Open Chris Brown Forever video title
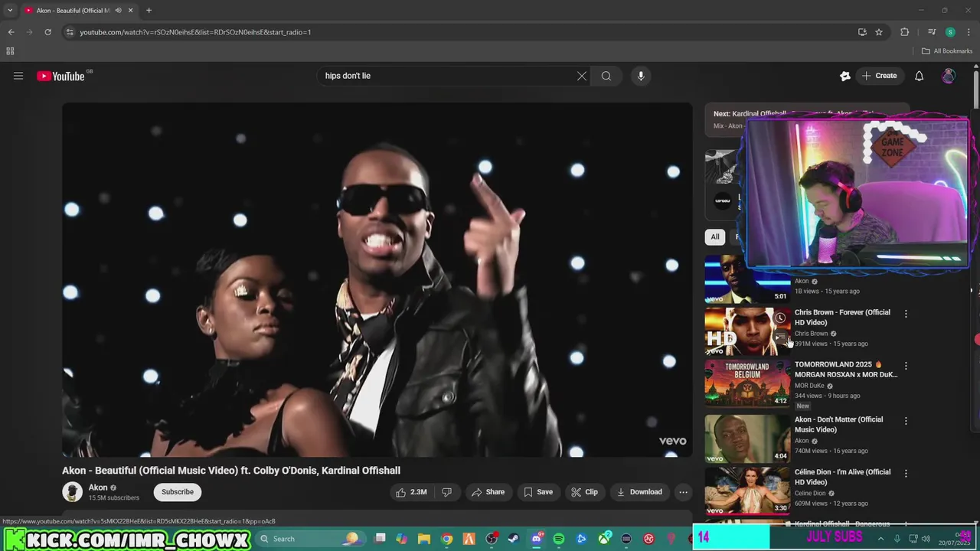980x551 pixels. point(842,318)
